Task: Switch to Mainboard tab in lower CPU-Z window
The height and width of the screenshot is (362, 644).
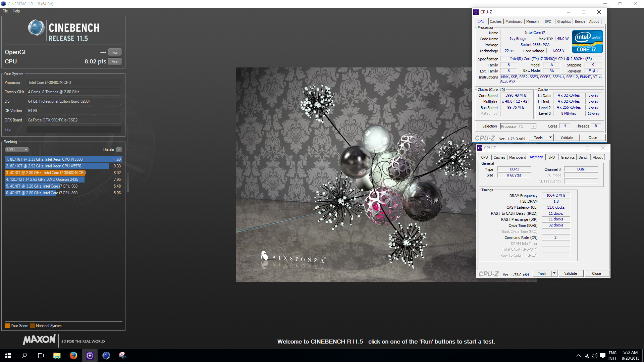Action: pos(518,157)
